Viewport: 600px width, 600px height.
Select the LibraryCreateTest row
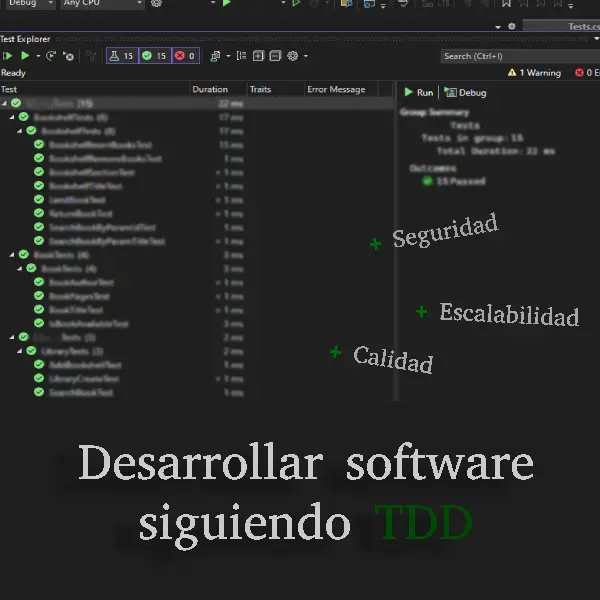[84, 379]
